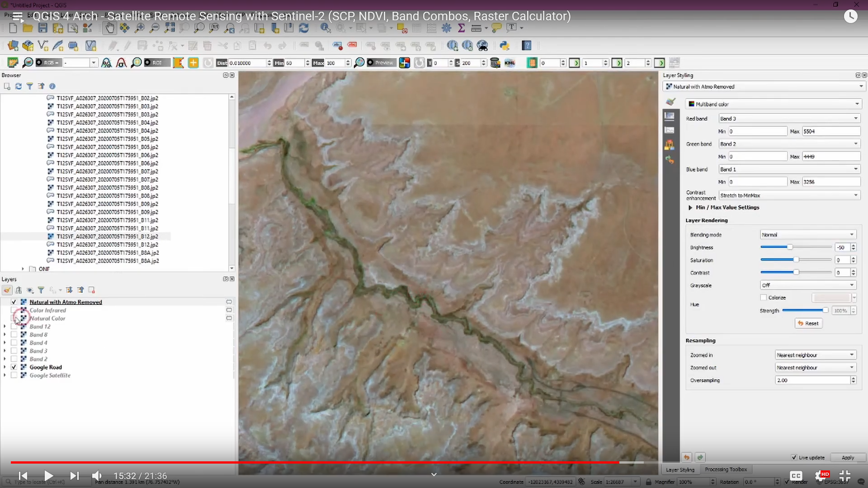Select the Pan Map tool
Image resolution: width=868 pixels, height=488 pixels.
coord(110,28)
